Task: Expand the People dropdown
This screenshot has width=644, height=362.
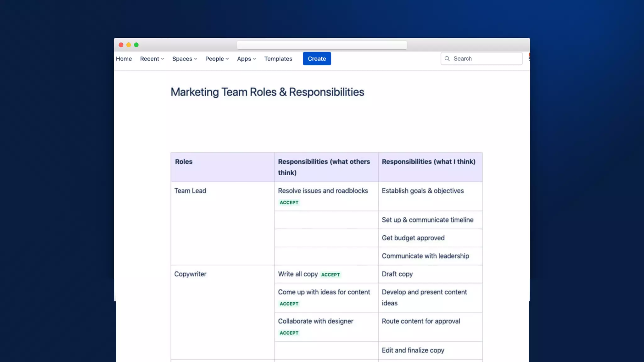Action: pos(217,59)
